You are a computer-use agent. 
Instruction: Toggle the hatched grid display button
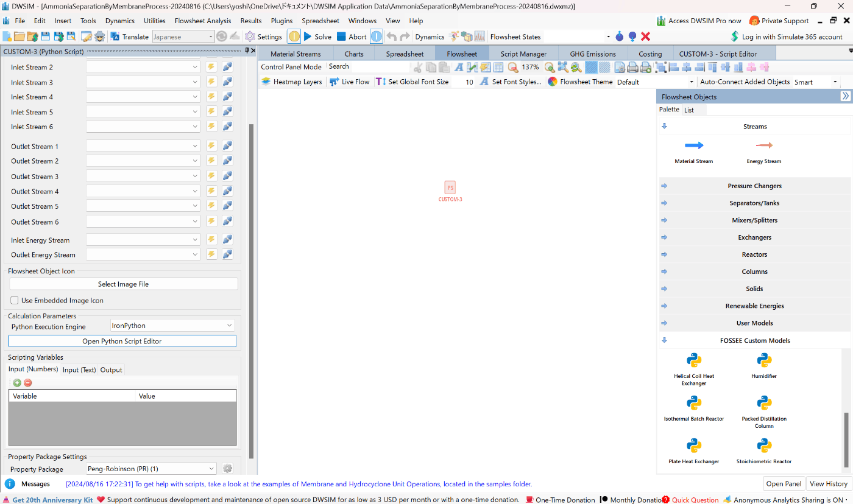pos(604,67)
